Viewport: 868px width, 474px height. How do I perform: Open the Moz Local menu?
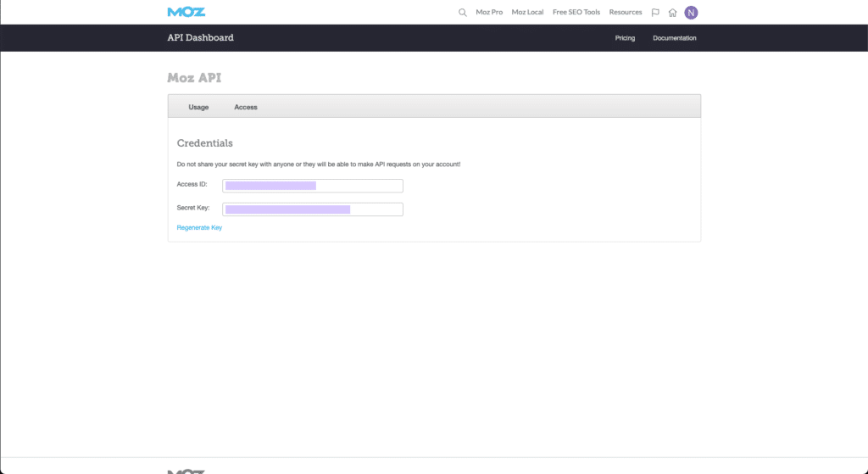(527, 12)
